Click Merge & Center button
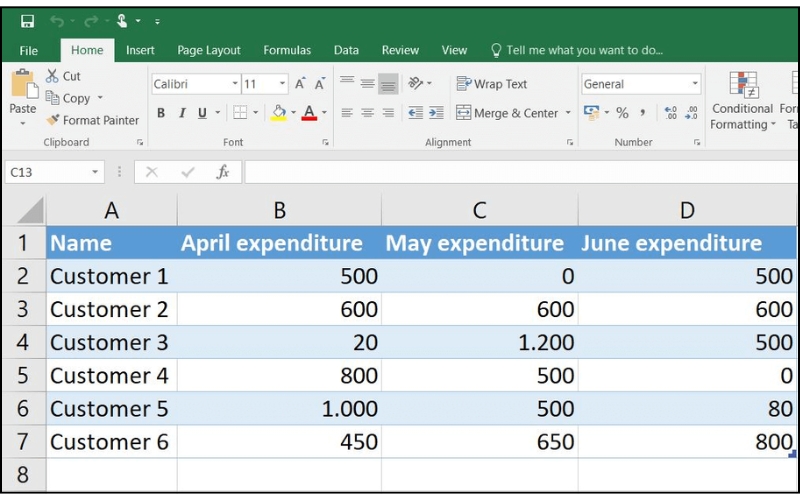 pos(507,113)
